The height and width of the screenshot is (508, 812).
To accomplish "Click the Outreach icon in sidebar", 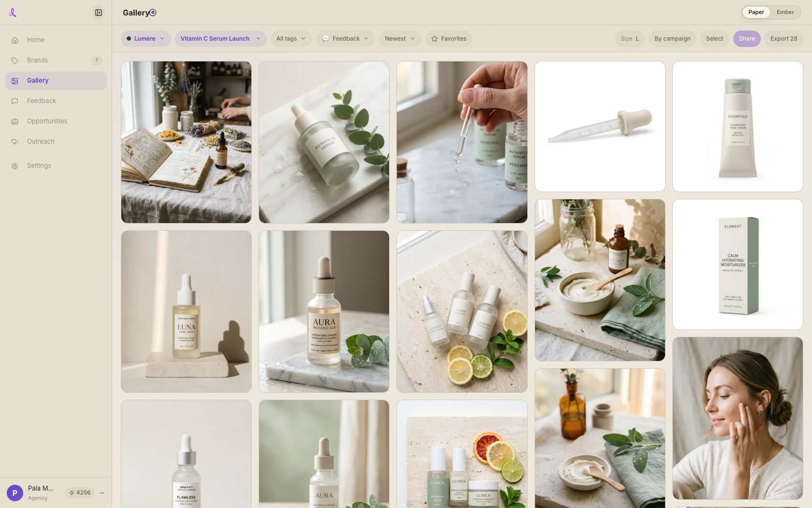I will click(x=15, y=142).
